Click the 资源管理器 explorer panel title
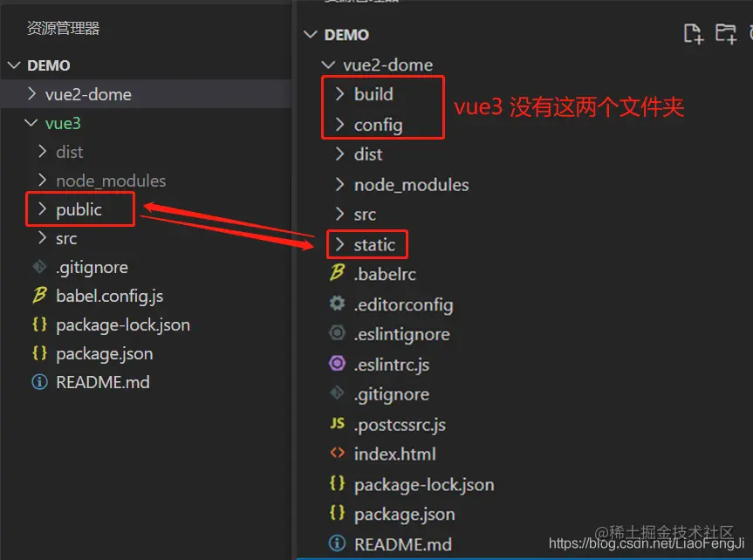Screen dimensions: 753x560 (x=63, y=28)
